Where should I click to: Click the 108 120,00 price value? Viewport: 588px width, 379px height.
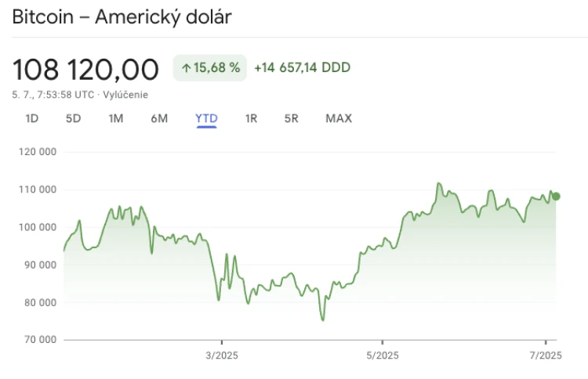85,70
